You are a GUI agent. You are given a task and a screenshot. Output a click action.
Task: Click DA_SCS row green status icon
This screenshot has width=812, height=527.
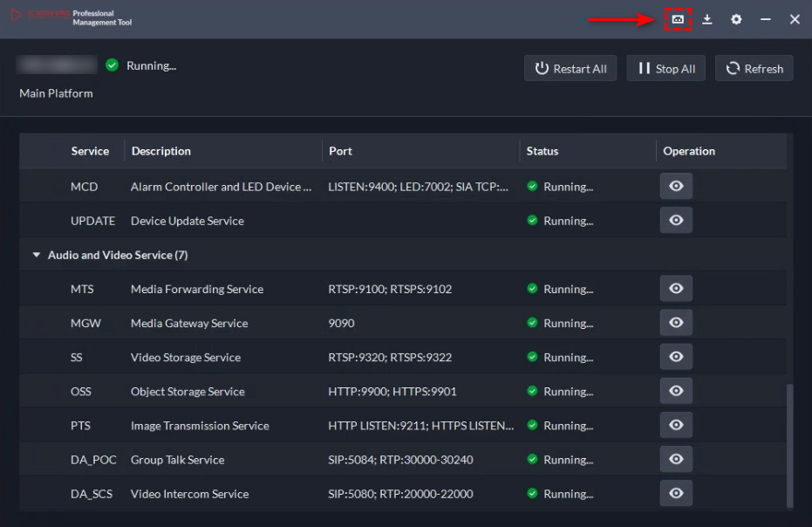pos(532,494)
